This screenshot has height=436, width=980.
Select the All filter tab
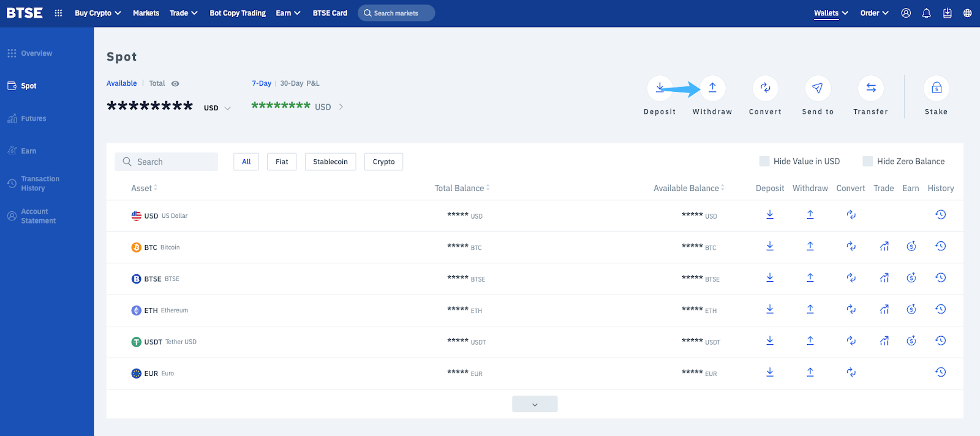pos(246,162)
